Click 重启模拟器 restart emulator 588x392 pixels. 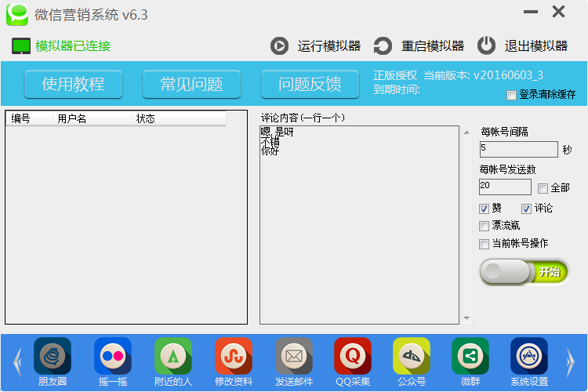pyautogui.click(x=419, y=45)
